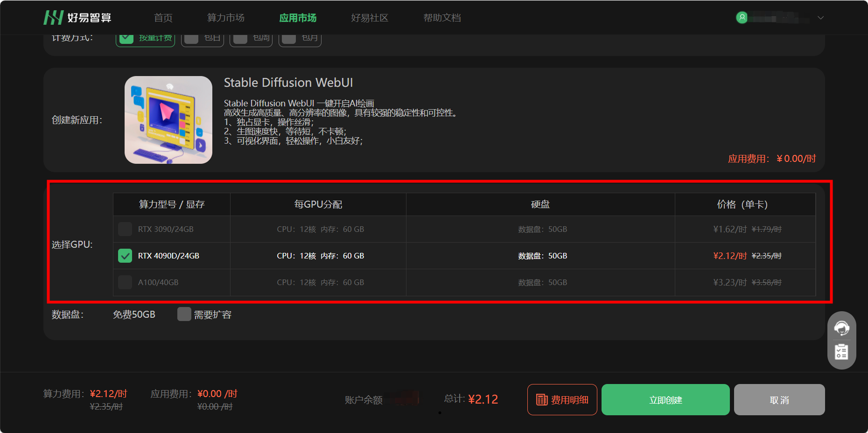
Task: Click the 总计 ¥2.12 total amount
Action: pyautogui.click(x=471, y=399)
